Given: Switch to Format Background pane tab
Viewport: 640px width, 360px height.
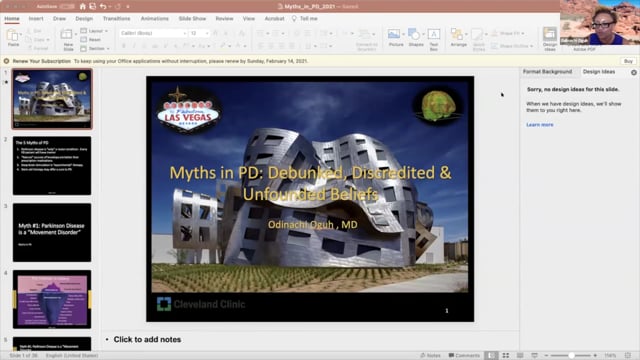Looking at the screenshot, I should tap(547, 72).
